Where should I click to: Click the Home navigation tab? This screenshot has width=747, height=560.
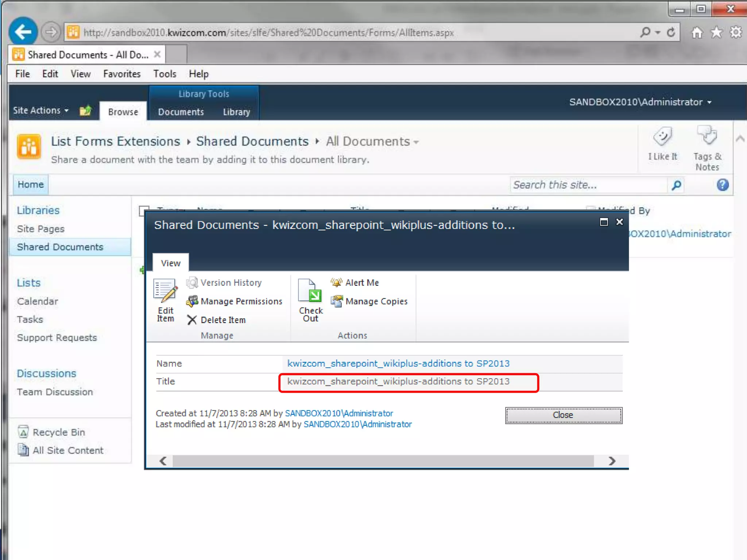click(x=31, y=184)
